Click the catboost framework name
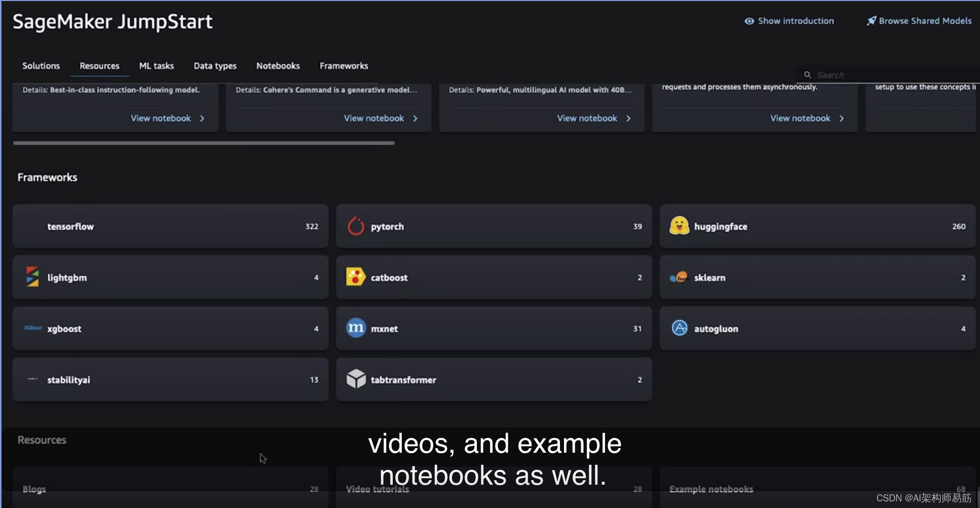The height and width of the screenshot is (508, 980). click(x=389, y=278)
